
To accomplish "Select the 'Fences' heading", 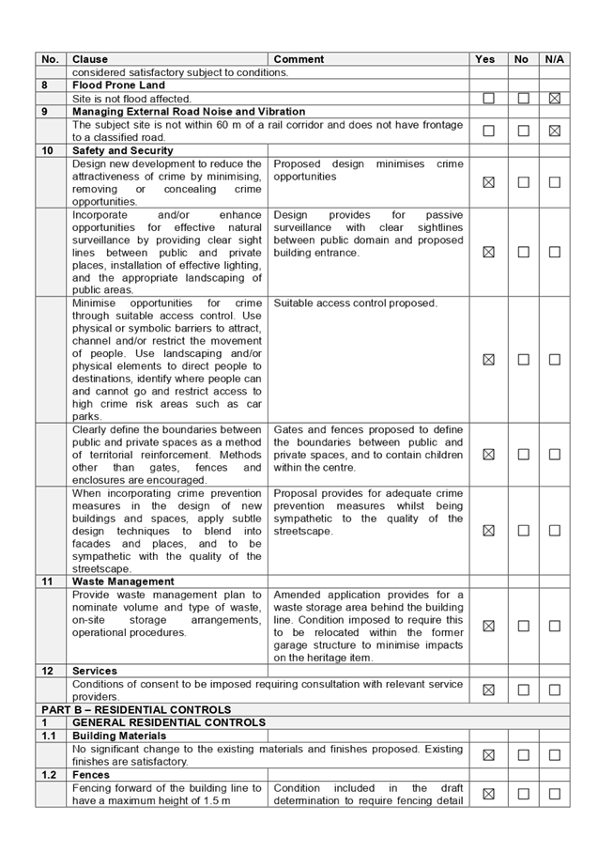I will (91, 775).
